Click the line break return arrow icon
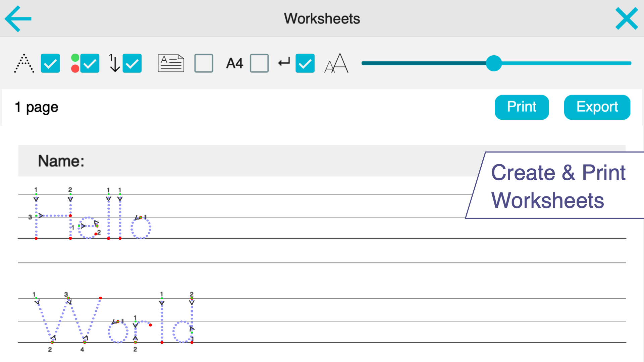The height and width of the screenshot is (362, 644). [x=284, y=63]
